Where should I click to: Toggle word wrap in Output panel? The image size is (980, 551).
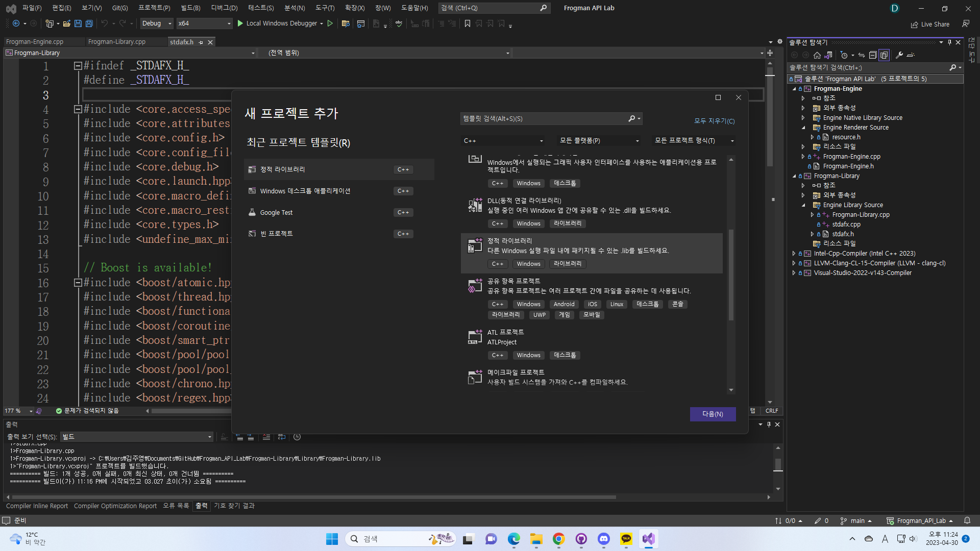pyautogui.click(x=282, y=437)
